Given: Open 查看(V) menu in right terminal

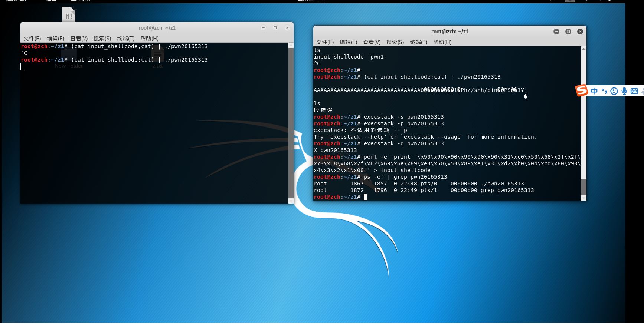Looking at the screenshot, I should pyautogui.click(x=372, y=42).
